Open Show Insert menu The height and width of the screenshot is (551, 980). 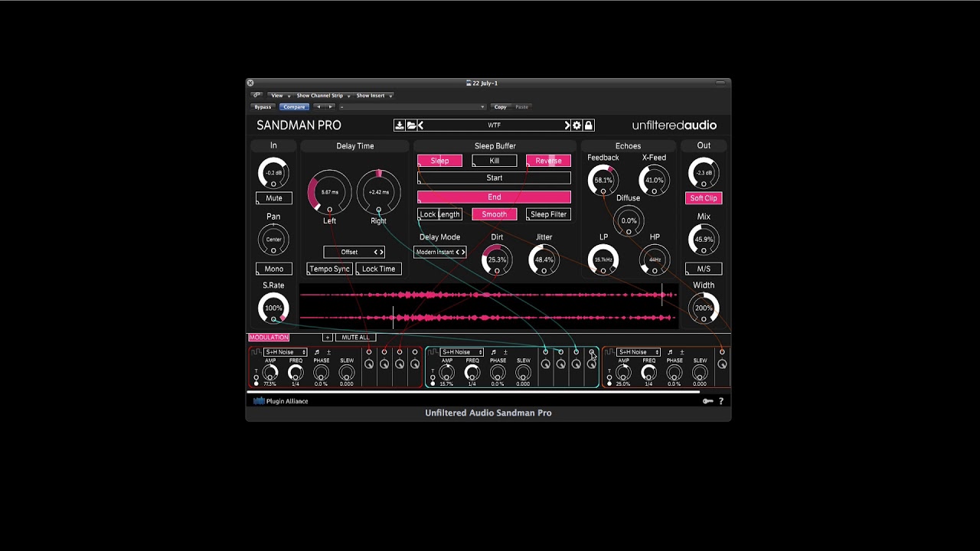(x=373, y=96)
